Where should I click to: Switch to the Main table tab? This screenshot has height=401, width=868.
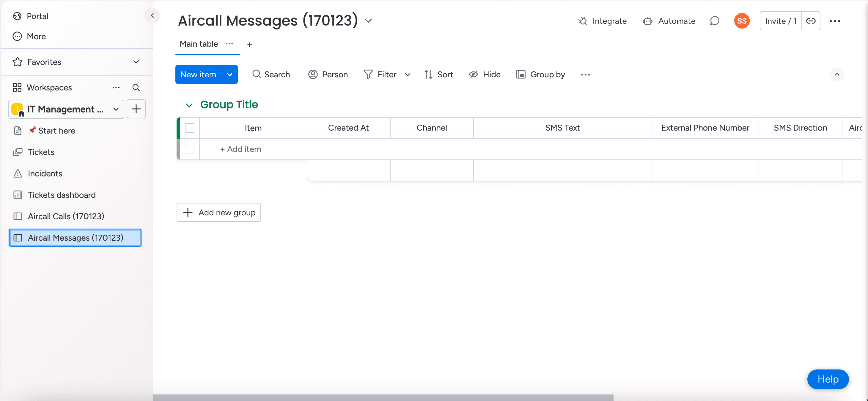tap(199, 44)
